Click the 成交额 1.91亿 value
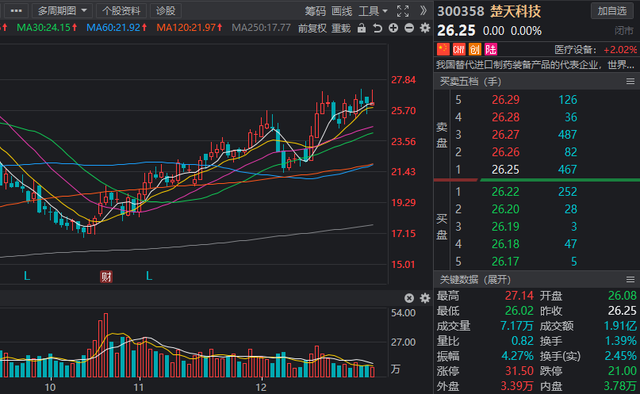Image resolution: width=640 pixels, height=394 pixels. pos(620,326)
